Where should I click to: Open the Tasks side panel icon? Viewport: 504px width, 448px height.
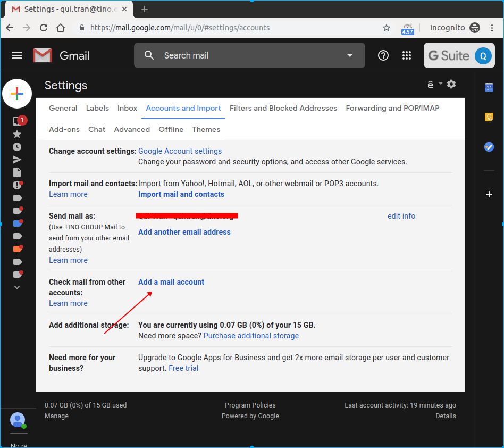pos(489,147)
